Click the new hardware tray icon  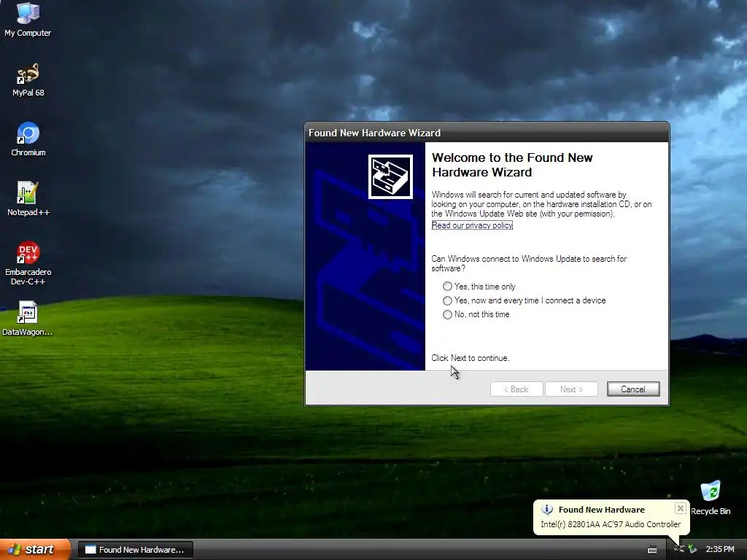679,550
